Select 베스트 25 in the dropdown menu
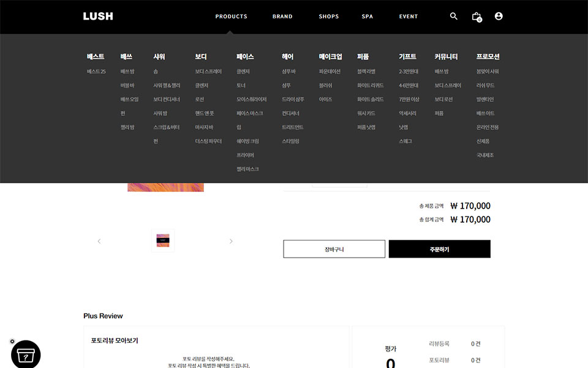Image resolution: width=588 pixels, height=368 pixels. coord(96,72)
